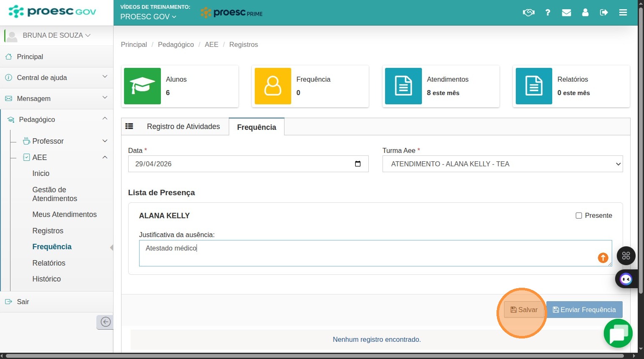This screenshot has height=359, width=644.
Task: Click the user profile icon in header
Action: [x=585, y=13]
